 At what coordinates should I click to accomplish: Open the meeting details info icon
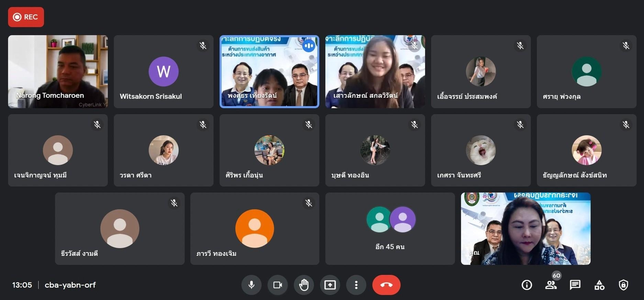(526, 285)
